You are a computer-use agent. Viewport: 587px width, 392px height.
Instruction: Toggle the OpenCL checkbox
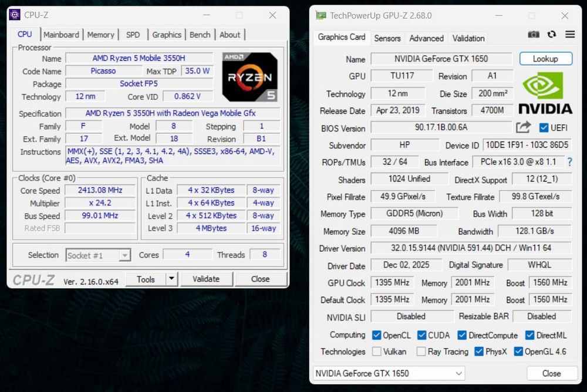[377, 335]
